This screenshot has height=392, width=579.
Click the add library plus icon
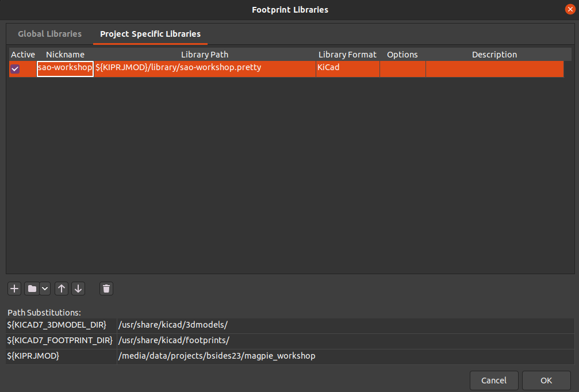coord(14,289)
